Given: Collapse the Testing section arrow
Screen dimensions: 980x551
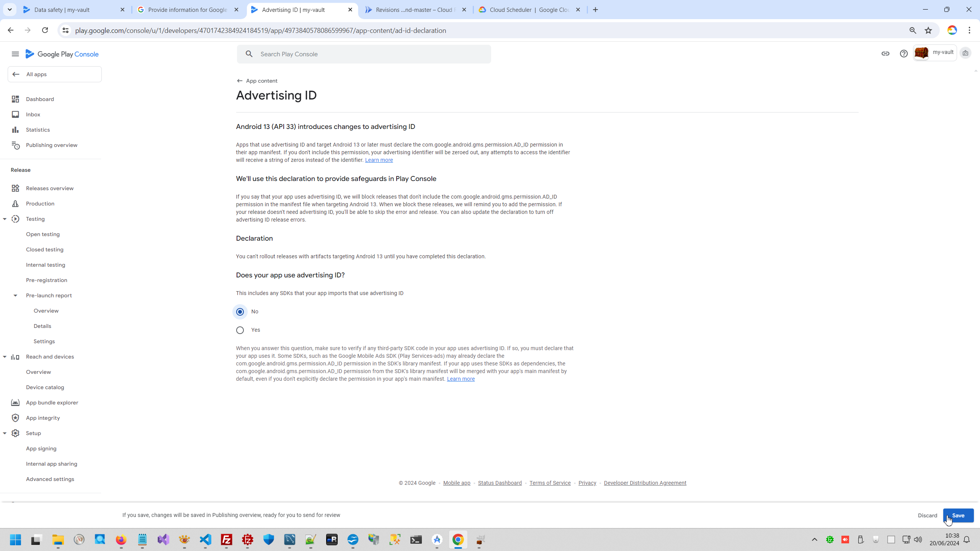Looking at the screenshot, I should (x=5, y=219).
